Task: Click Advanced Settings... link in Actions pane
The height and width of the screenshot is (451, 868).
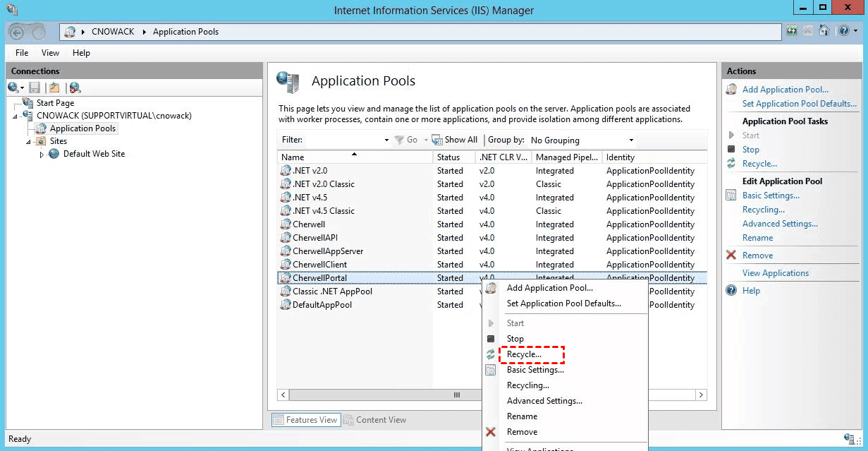Action: click(780, 224)
